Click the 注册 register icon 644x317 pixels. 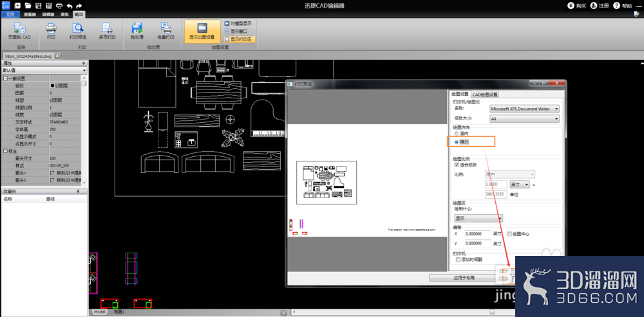point(594,6)
